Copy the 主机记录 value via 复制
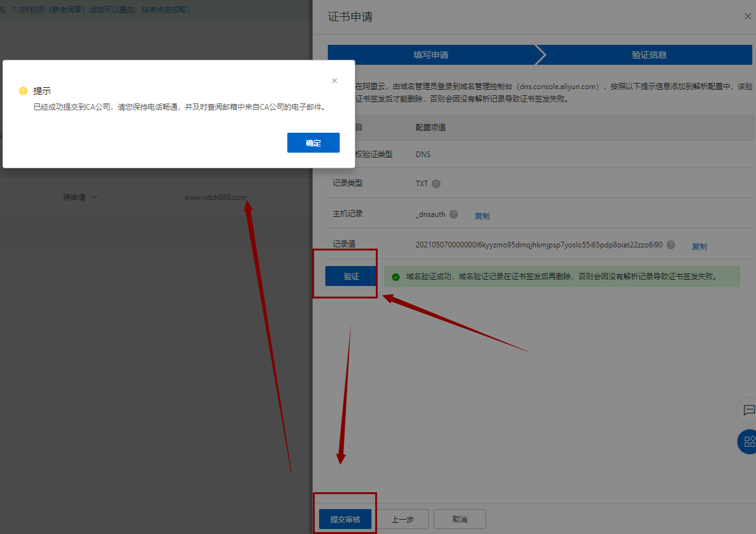 point(482,216)
